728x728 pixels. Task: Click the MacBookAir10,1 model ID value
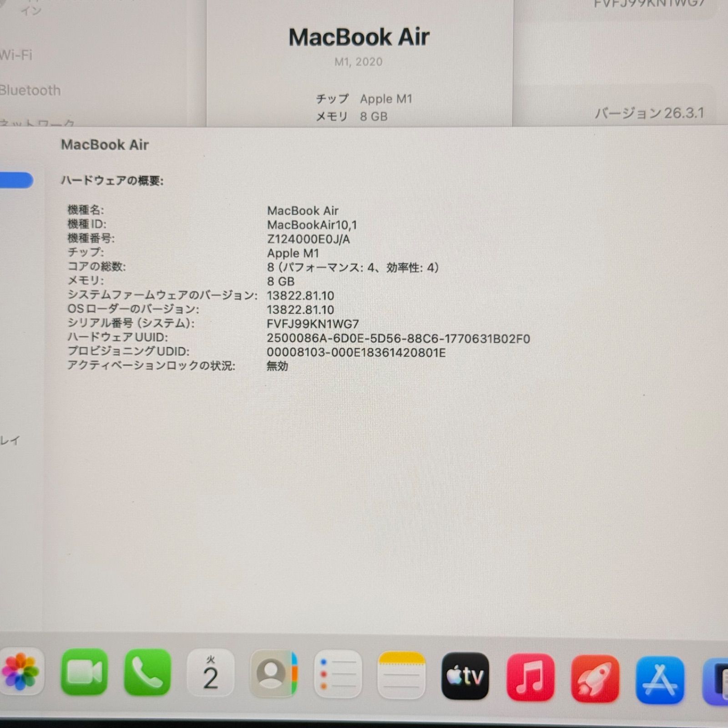coord(312,225)
